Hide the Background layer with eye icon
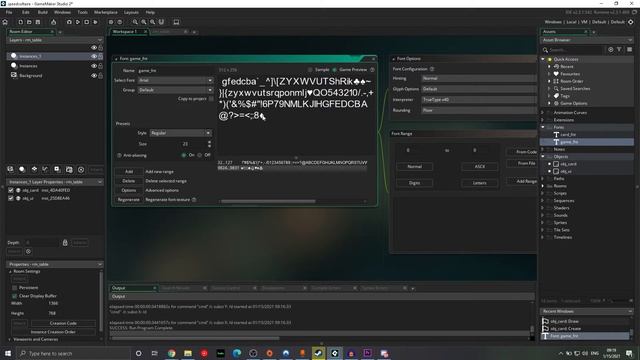 (94, 76)
